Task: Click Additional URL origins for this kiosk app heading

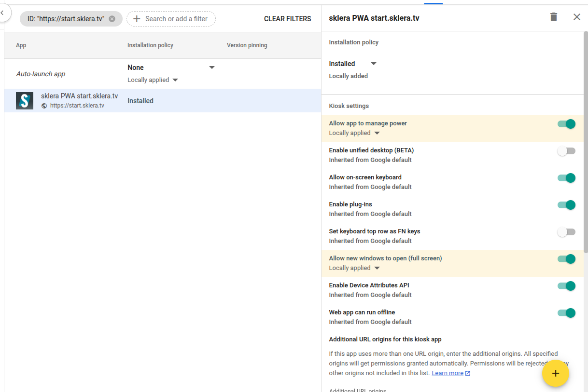Action: (x=385, y=339)
